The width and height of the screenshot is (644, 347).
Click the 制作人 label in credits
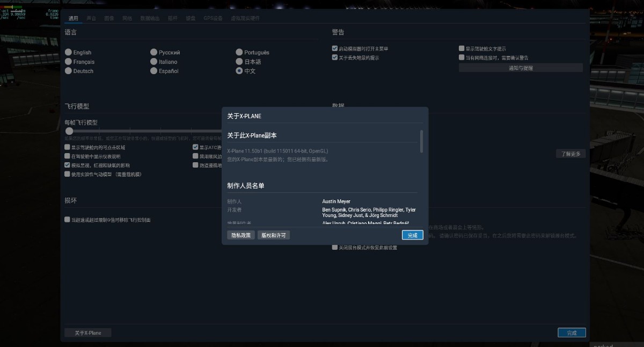pyautogui.click(x=235, y=201)
